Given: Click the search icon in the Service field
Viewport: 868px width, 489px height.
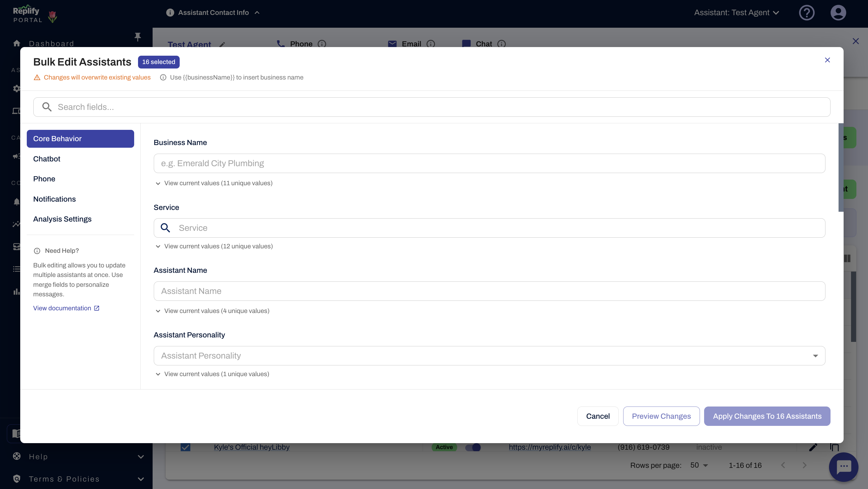Looking at the screenshot, I should pyautogui.click(x=165, y=228).
